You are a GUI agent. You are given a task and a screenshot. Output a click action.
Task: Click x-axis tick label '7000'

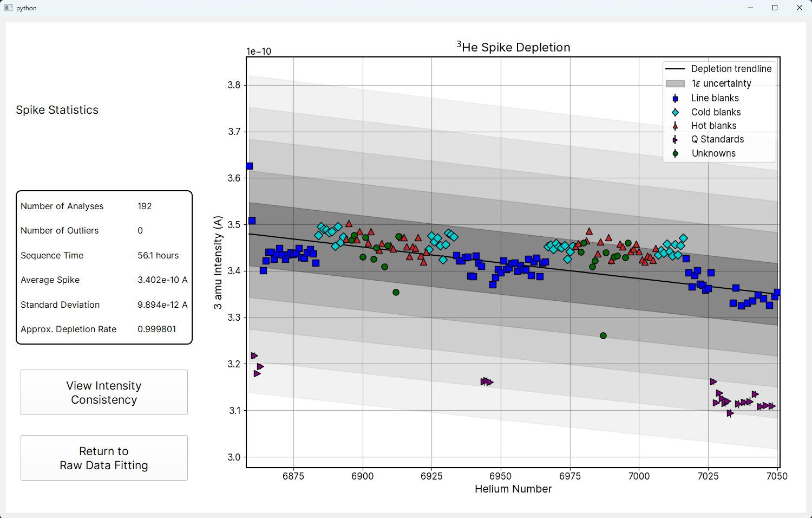tap(639, 476)
